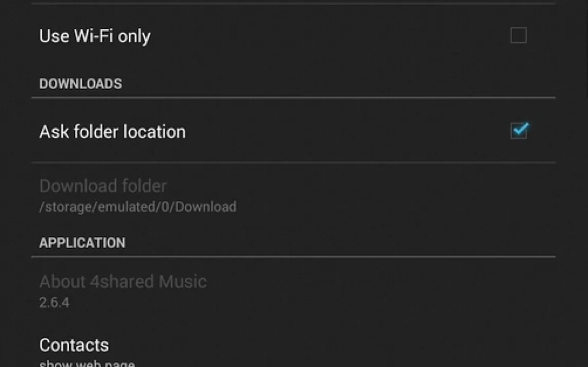Click the divider above Use Wi-Fi only
Screen dimensions: 588x367
click(x=293, y=4)
